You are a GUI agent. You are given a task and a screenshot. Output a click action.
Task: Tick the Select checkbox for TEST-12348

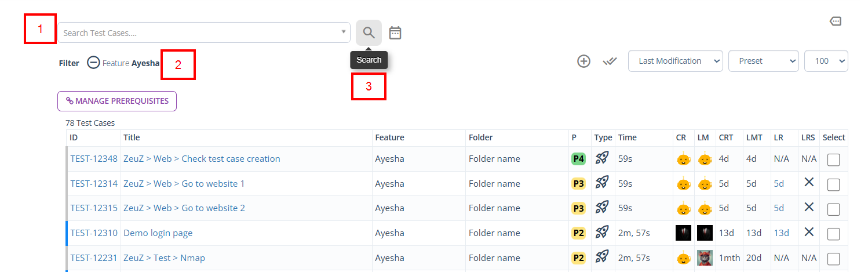(x=833, y=159)
